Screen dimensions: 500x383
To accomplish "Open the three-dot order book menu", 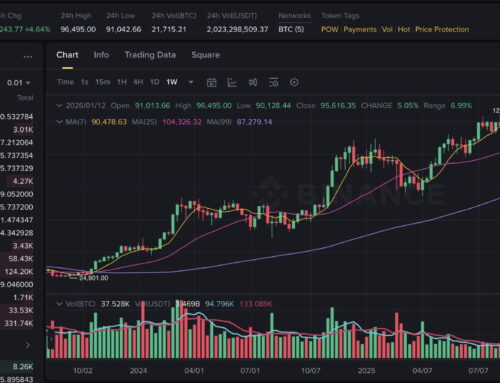I will coord(28,57).
